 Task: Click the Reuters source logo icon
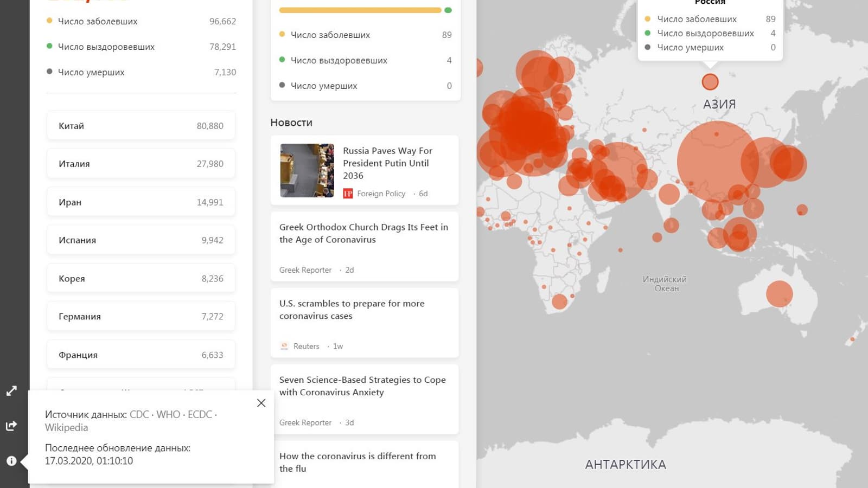click(x=284, y=346)
